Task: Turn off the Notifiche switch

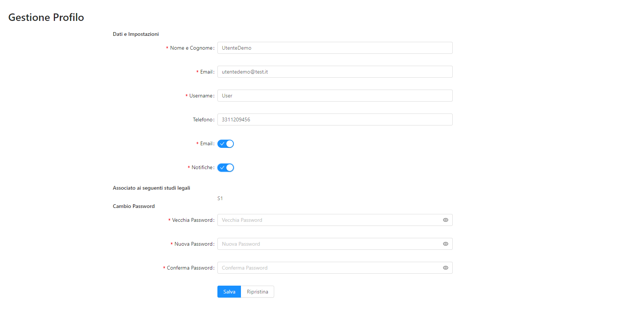Action: point(226,168)
